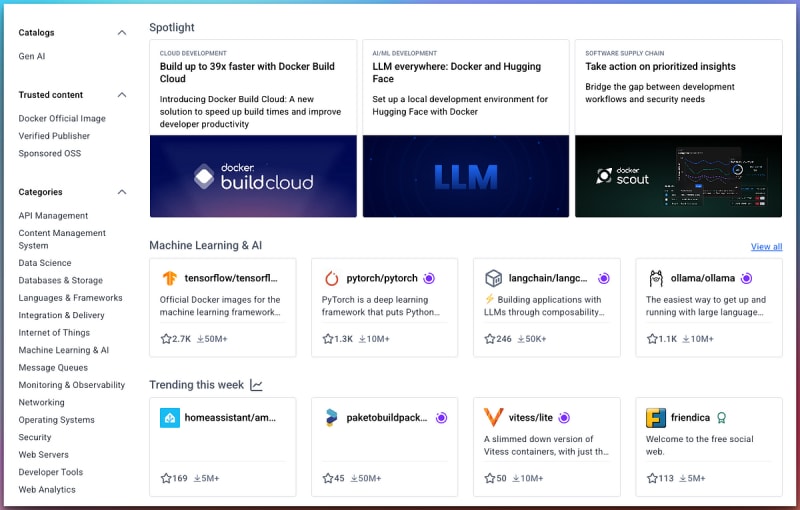The image size is (800, 510).
Task: Click the Friendica logo icon
Action: [x=656, y=417]
